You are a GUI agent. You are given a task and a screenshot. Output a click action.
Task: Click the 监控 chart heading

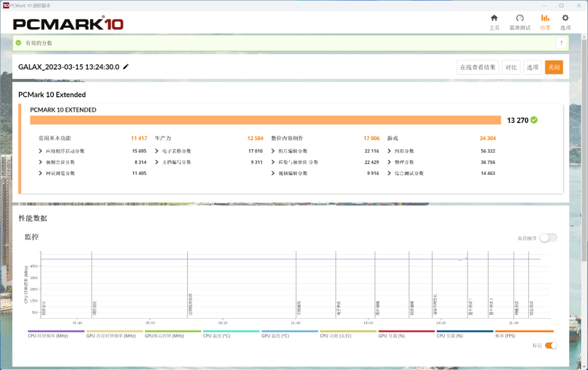point(31,237)
